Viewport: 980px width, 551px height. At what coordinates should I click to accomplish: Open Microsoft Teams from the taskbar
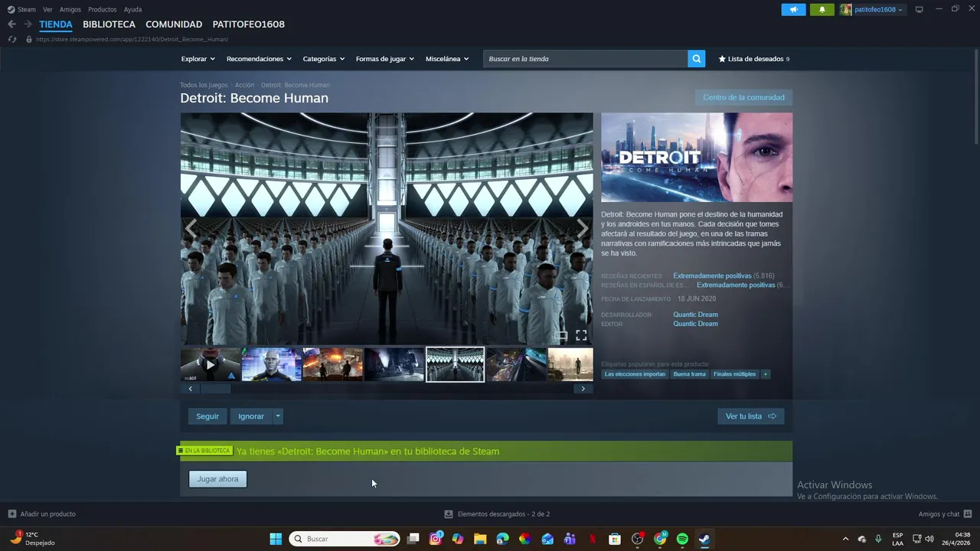(570, 539)
